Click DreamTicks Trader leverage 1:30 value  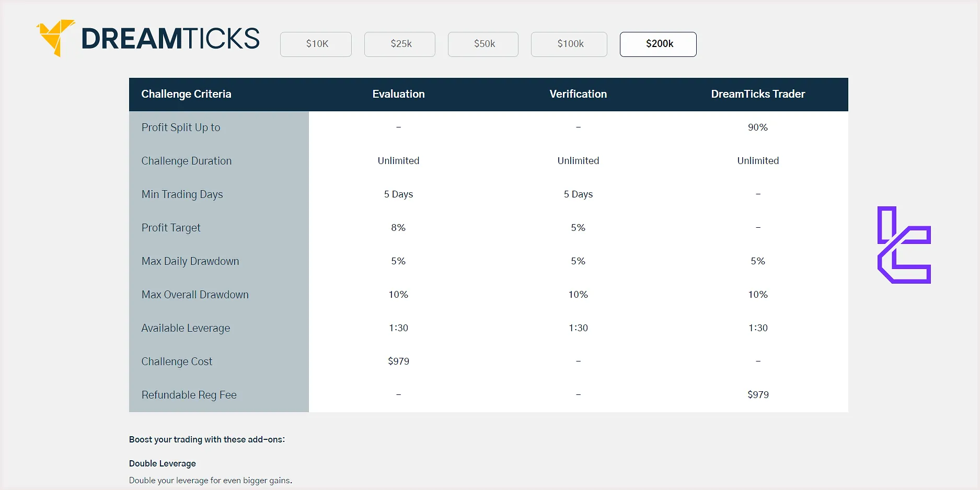click(758, 328)
